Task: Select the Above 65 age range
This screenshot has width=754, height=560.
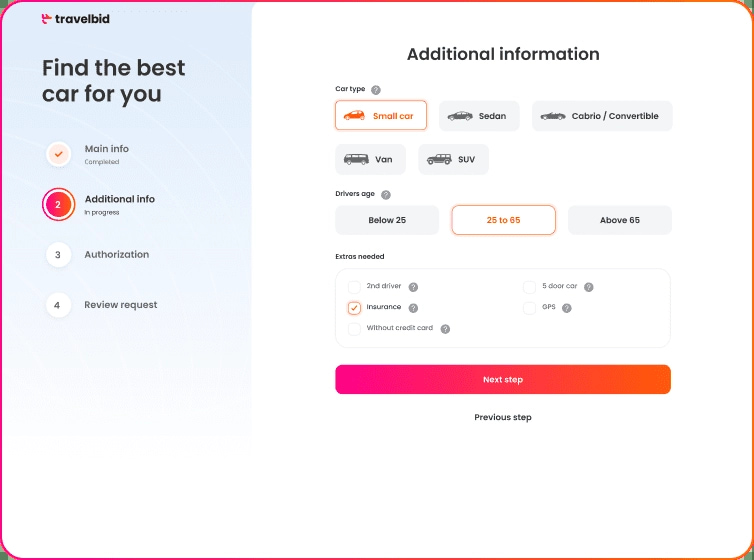Action: [x=620, y=220]
